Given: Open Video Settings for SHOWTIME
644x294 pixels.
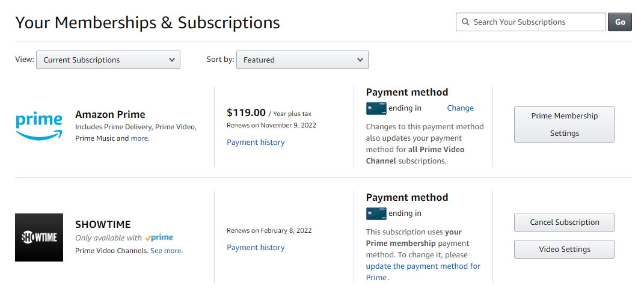Looking at the screenshot, I should point(564,250).
